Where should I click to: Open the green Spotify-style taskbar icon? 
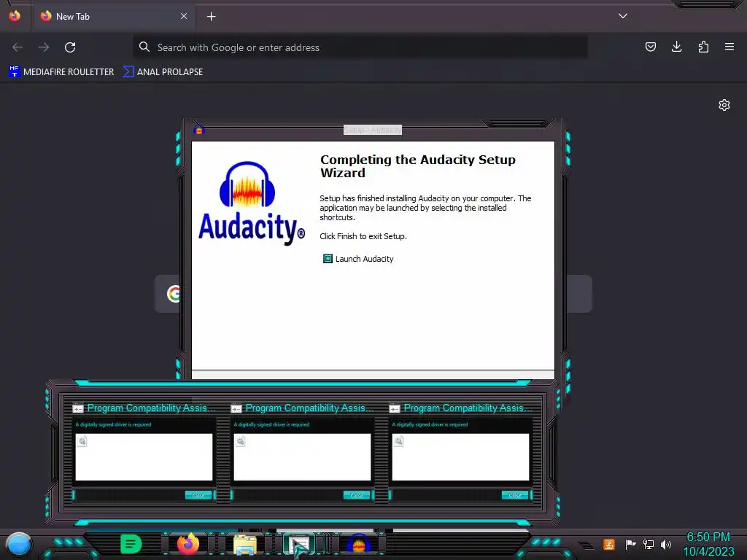point(131,544)
